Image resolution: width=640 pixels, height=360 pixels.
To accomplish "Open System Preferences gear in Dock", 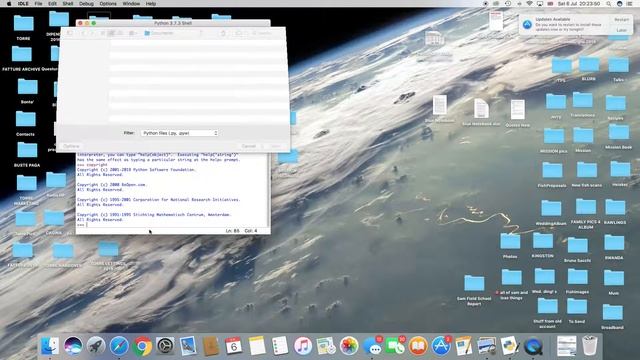I will [x=165, y=346].
